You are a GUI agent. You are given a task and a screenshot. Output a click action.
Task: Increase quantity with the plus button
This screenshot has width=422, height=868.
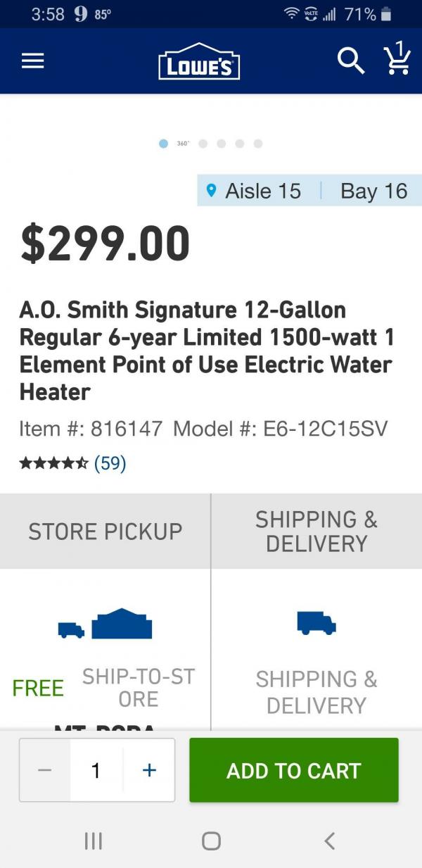(x=149, y=770)
